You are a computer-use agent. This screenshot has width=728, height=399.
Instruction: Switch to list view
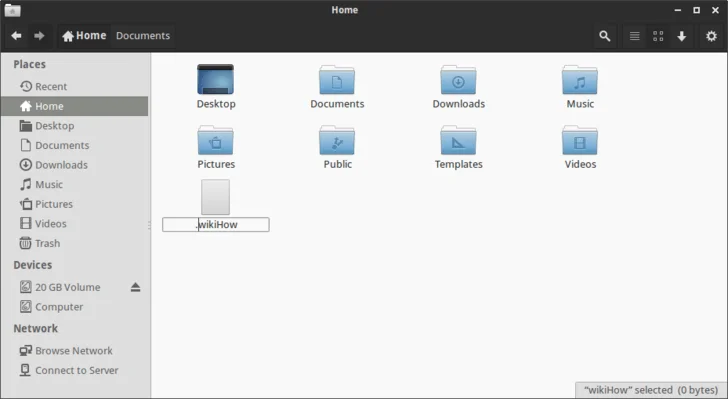(635, 36)
